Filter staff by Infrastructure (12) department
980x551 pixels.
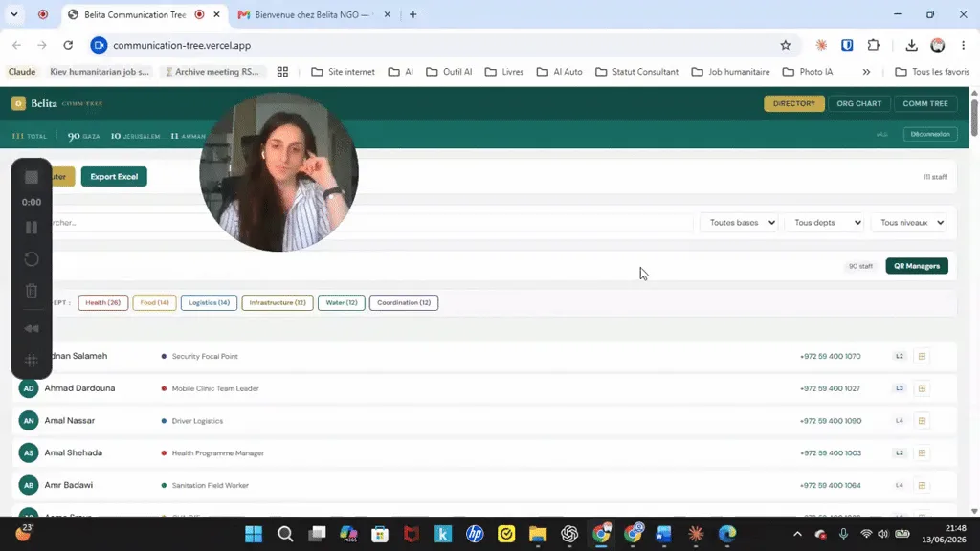click(x=278, y=303)
